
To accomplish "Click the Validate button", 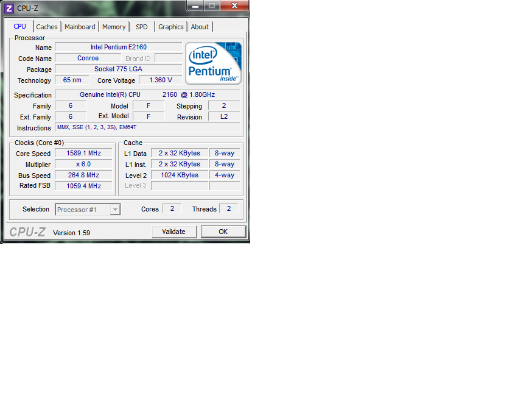I will coord(173,232).
